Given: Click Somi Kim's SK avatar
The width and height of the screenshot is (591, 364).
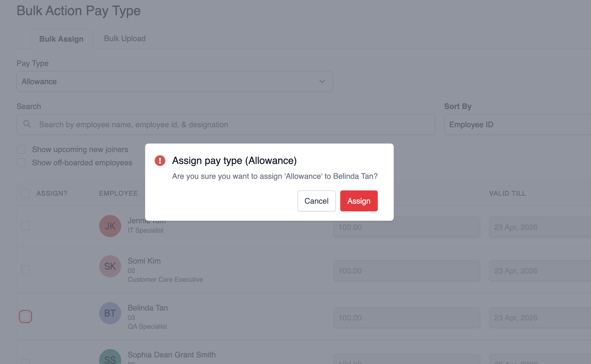Looking at the screenshot, I should (110, 266).
